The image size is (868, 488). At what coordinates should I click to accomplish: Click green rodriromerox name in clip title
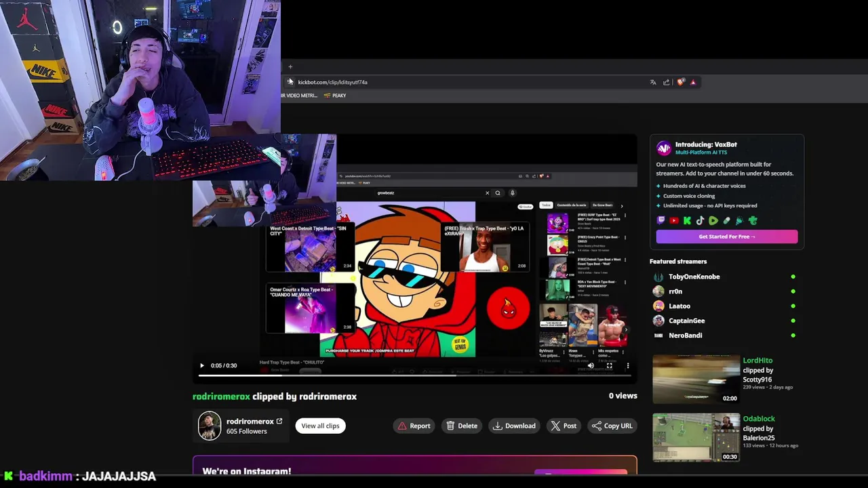point(221,396)
